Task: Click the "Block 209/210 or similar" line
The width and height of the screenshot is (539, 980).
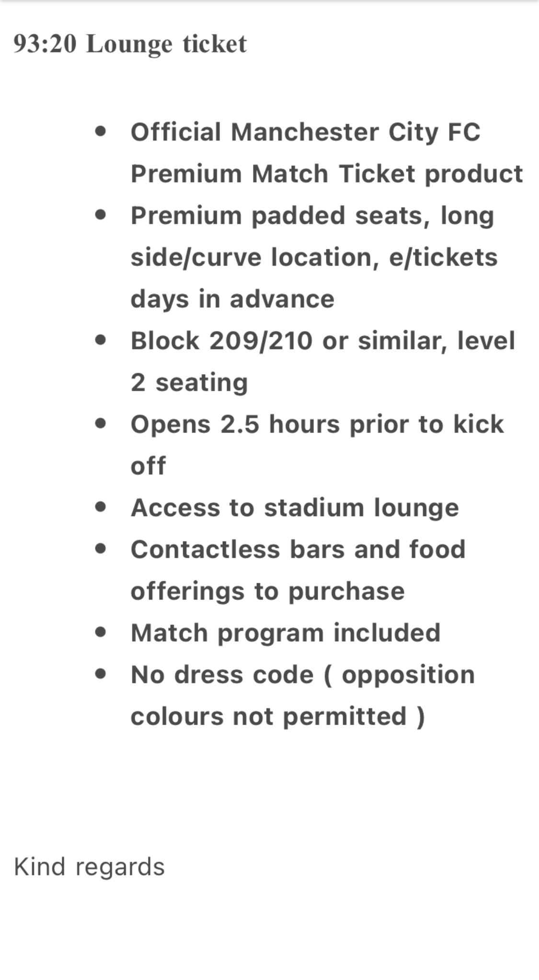Action: tap(322, 341)
